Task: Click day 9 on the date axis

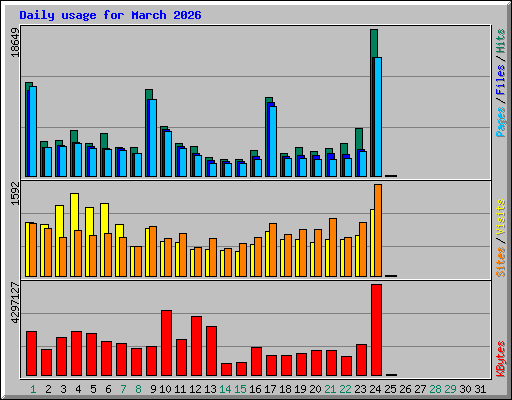Action: pyautogui.click(x=153, y=389)
